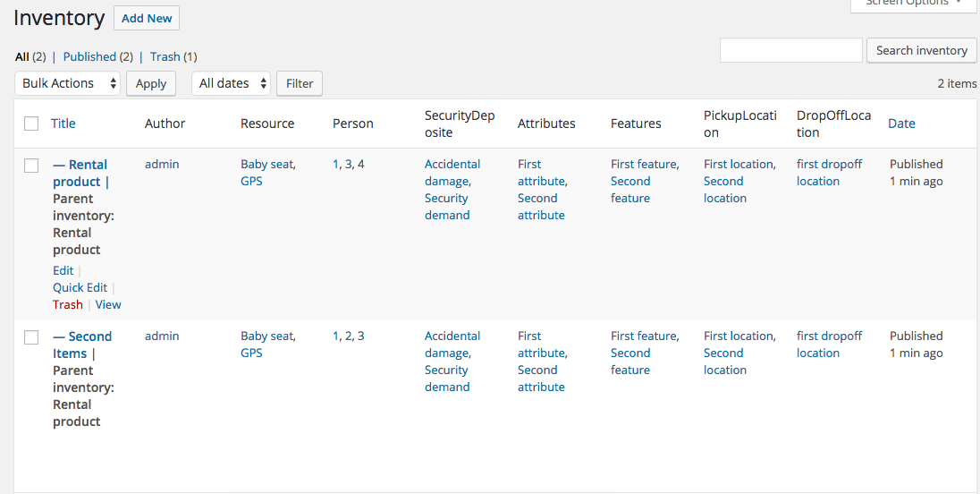Screen dimensions: 980x494
Task: Open the All dates dropdown
Action: [x=232, y=83]
